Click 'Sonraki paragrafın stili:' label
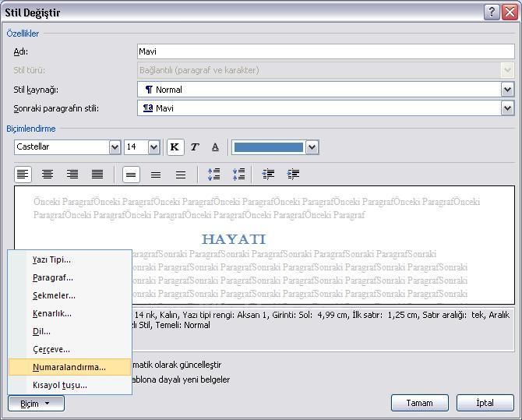 coord(56,108)
